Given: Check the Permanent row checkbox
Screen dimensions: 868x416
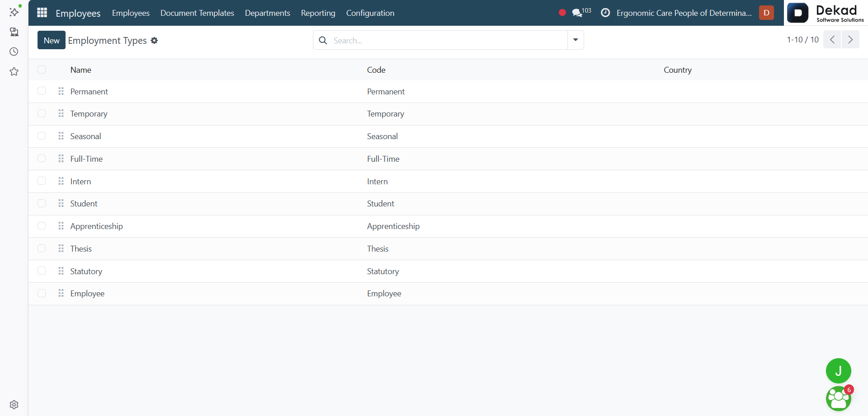Looking at the screenshot, I should pos(42,91).
